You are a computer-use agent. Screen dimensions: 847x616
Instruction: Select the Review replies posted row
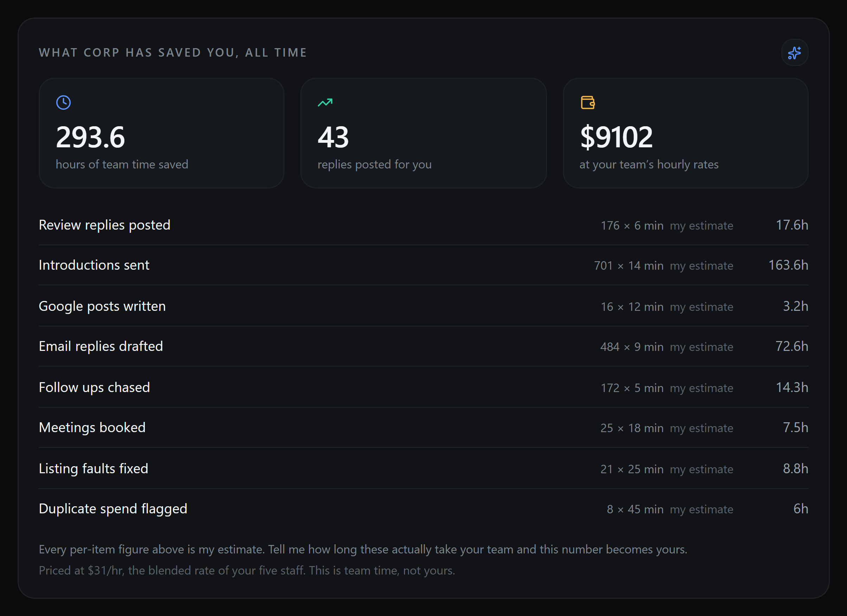(x=423, y=225)
